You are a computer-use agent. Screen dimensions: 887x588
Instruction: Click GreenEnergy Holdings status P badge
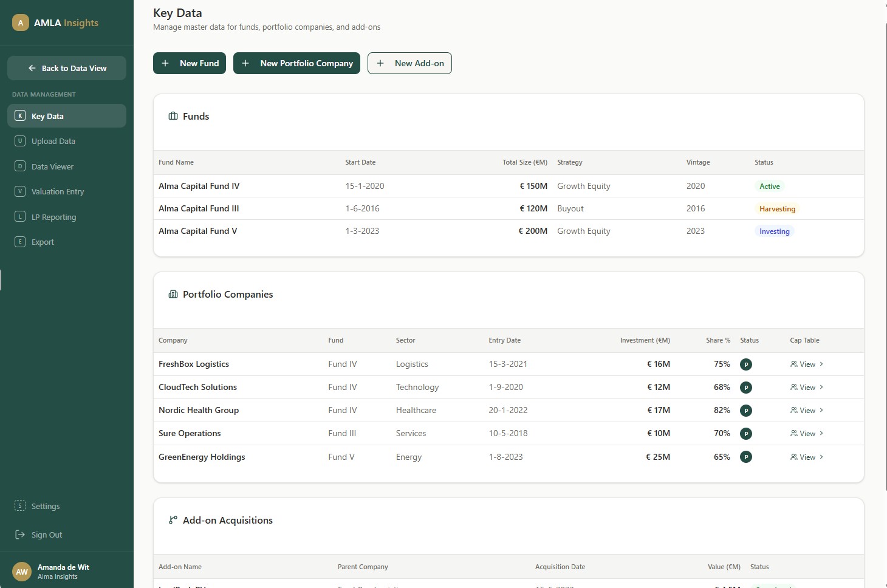(746, 457)
